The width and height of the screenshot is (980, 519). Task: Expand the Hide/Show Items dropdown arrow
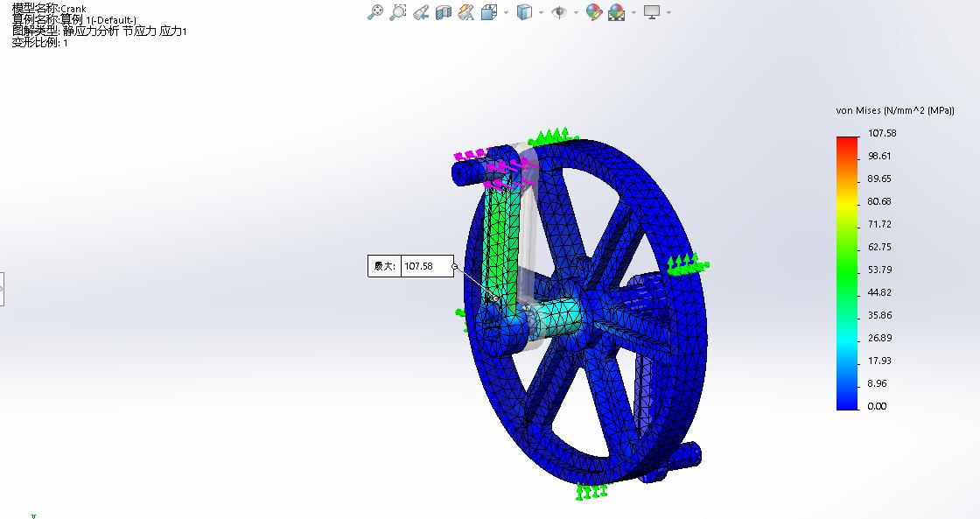click(x=575, y=12)
